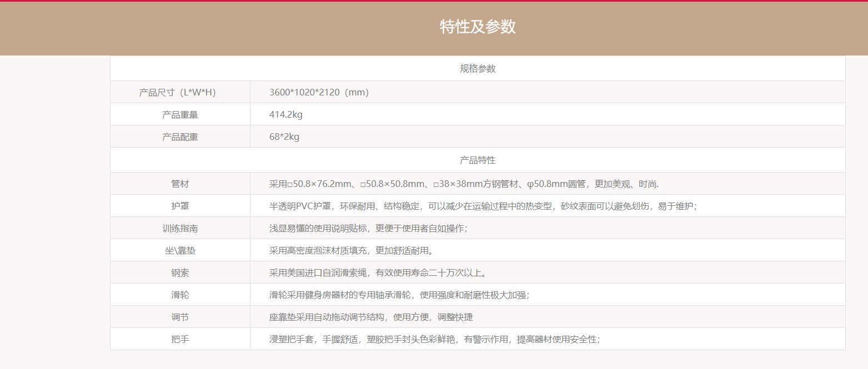Select the 管材 row label
The height and width of the screenshot is (369, 868).
coord(180,184)
